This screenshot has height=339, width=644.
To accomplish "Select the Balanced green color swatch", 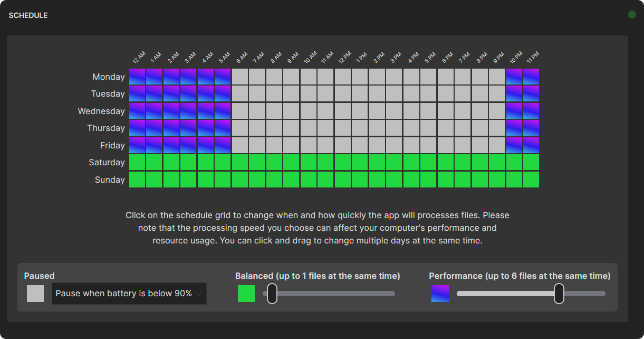I will pyautogui.click(x=246, y=293).
